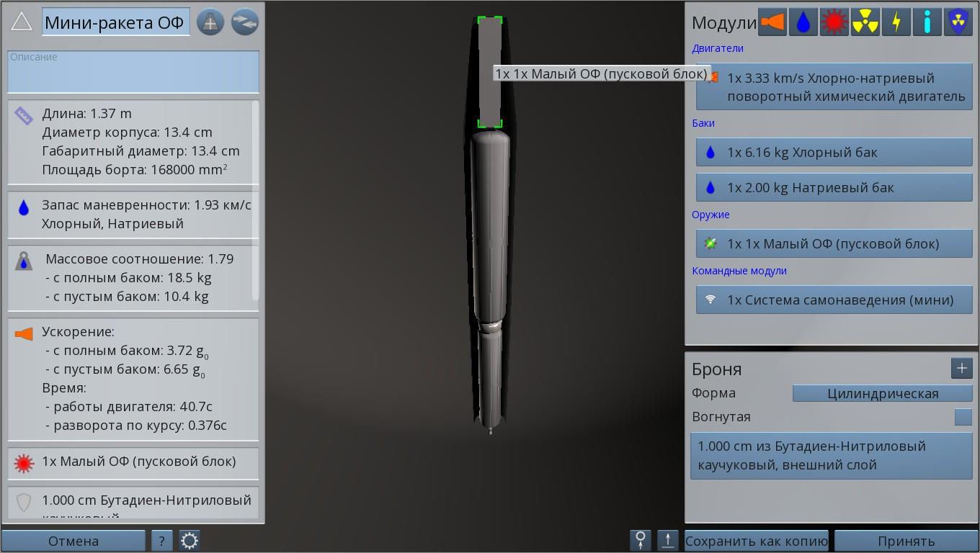Open the Форма dropdown showing Цилиндрическая

(882, 393)
